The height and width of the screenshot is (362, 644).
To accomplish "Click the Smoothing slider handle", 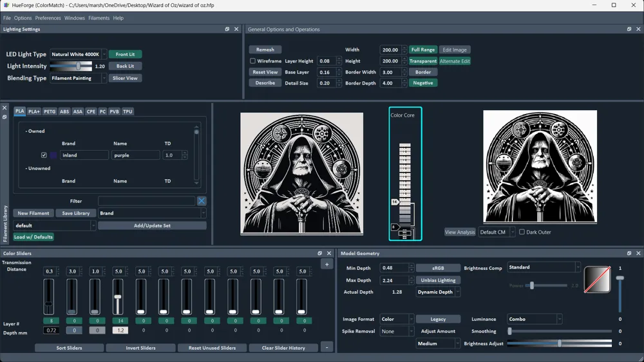I will (509, 331).
